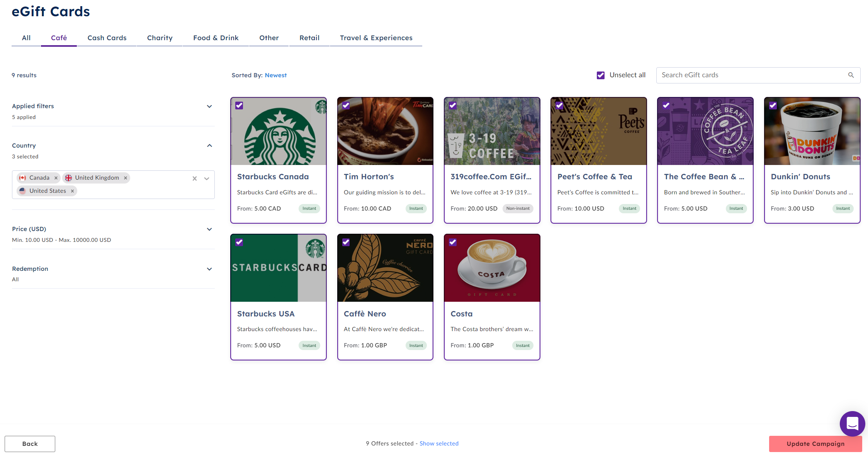
Task: Open the Dunkin' Donuts cup image
Action: [812, 131]
